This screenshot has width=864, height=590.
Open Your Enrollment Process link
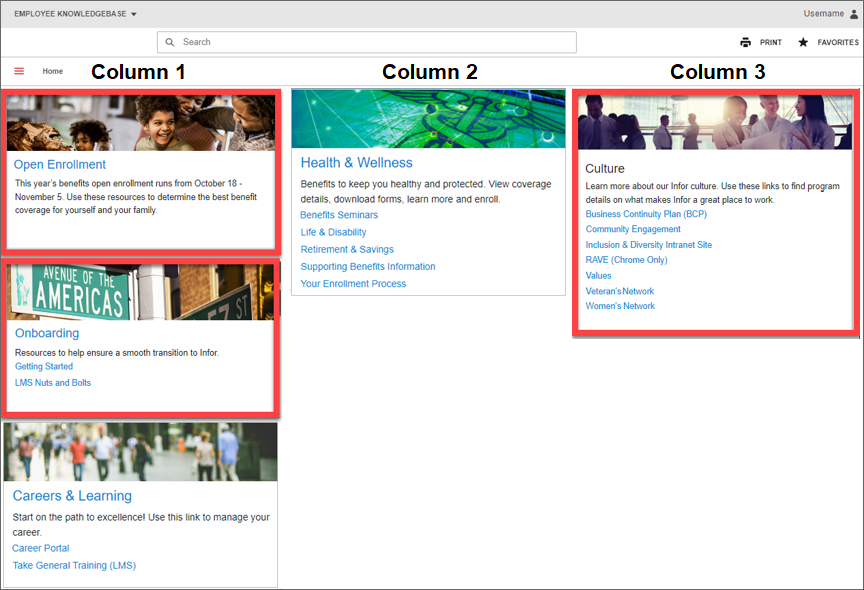pyautogui.click(x=353, y=284)
